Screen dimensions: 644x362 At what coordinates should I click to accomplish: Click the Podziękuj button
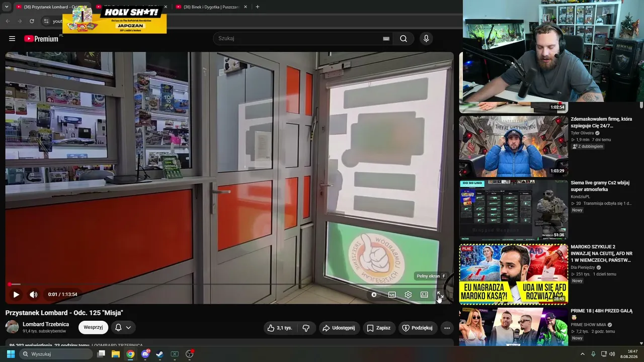click(418, 328)
